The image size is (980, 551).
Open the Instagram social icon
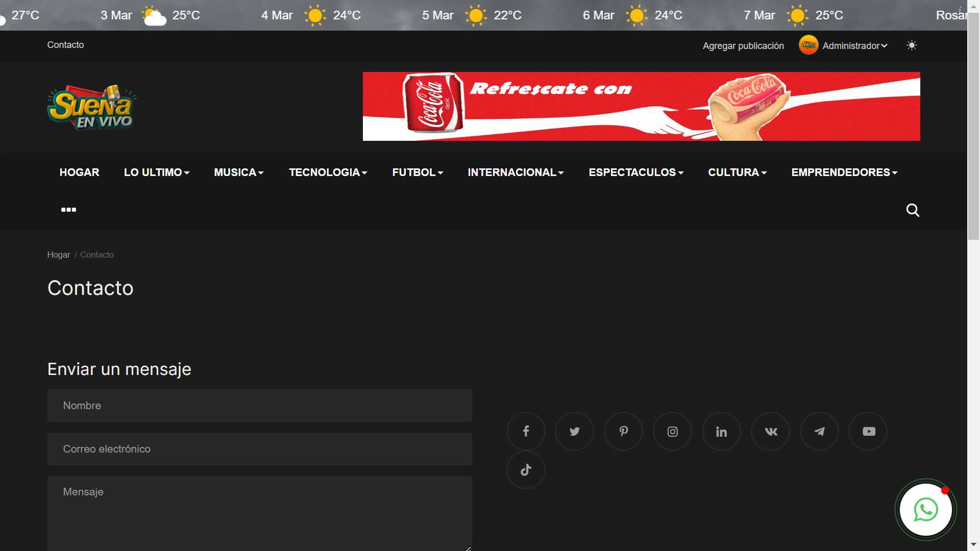coord(673,432)
